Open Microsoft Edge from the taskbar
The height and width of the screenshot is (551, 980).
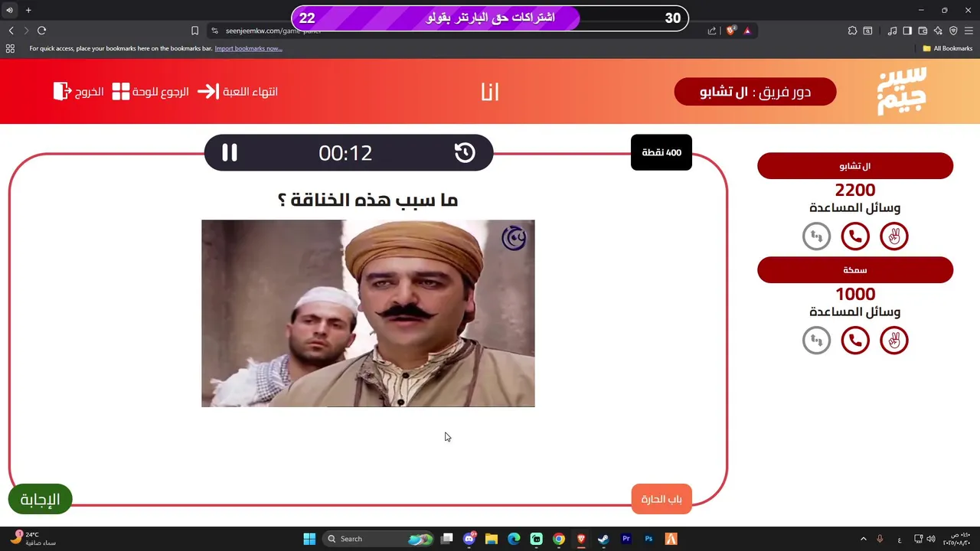pyautogui.click(x=514, y=539)
